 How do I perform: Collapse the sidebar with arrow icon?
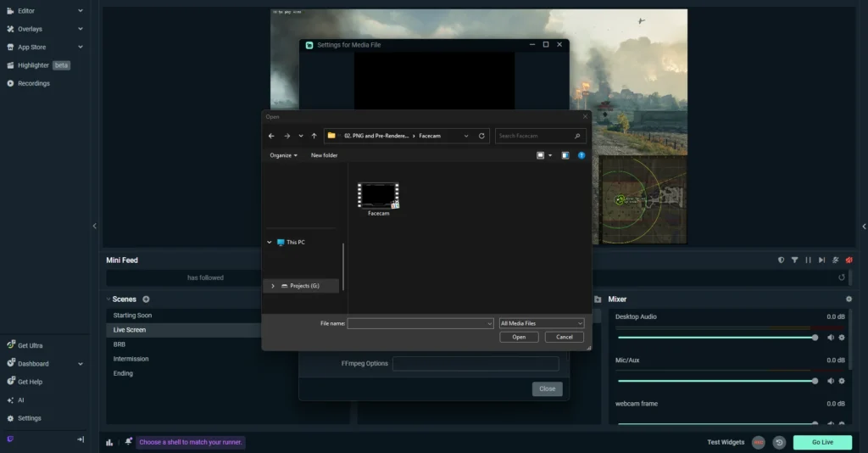coord(81,439)
